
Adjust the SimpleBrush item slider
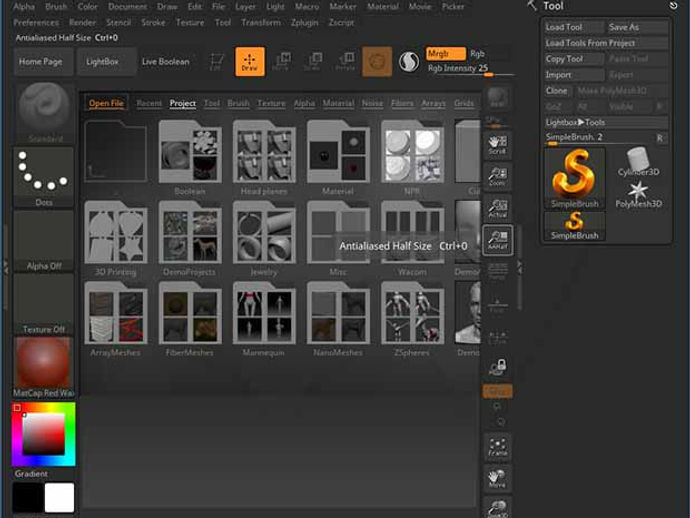tap(599, 138)
